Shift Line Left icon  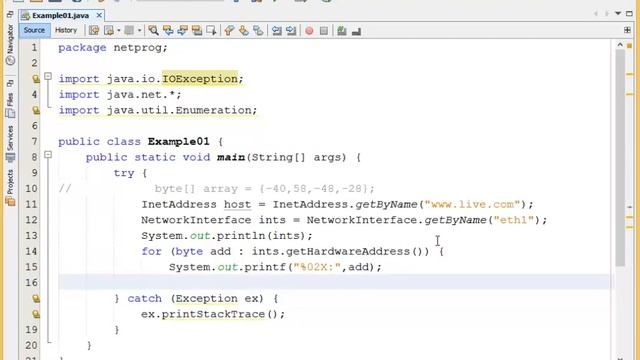click(276, 31)
